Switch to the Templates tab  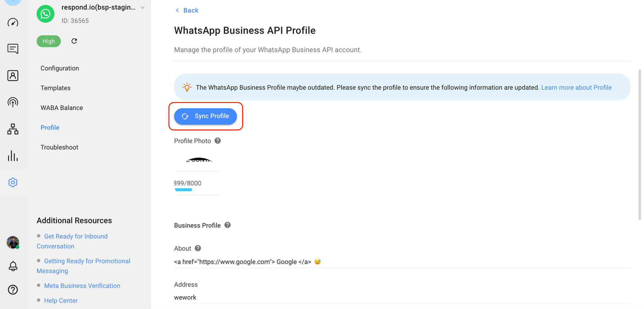pyautogui.click(x=55, y=88)
